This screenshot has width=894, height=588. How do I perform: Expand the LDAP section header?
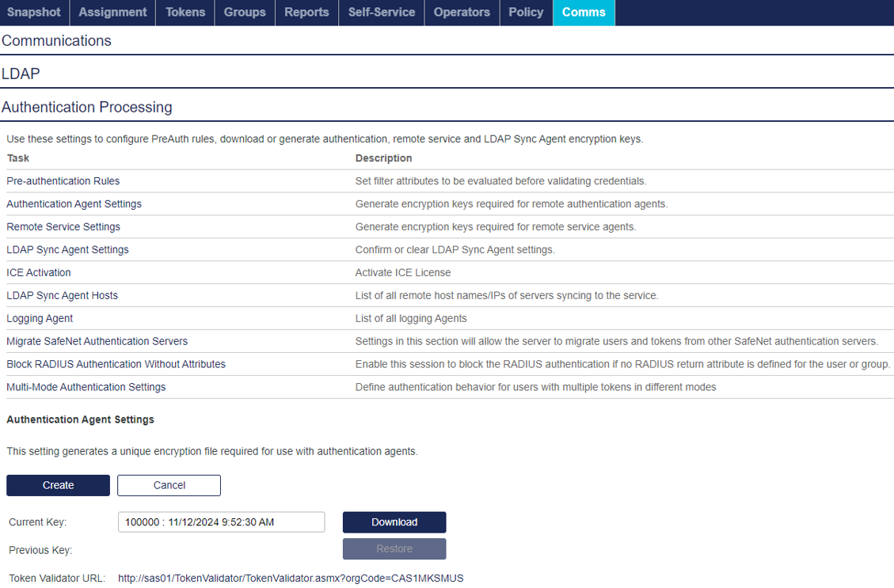[x=21, y=74]
